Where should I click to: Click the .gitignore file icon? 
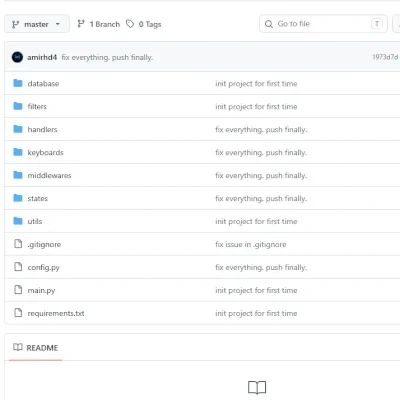[x=18, y=244]
